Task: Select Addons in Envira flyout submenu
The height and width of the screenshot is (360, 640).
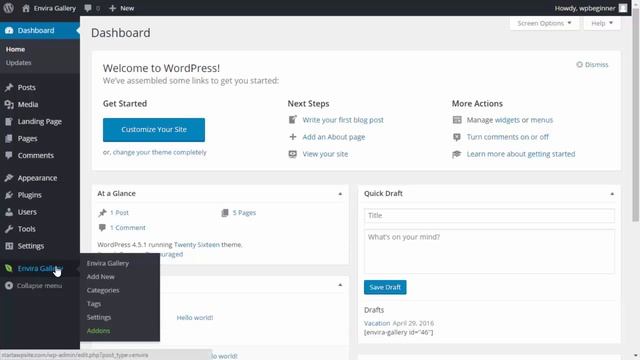Action: coord(98,331)
